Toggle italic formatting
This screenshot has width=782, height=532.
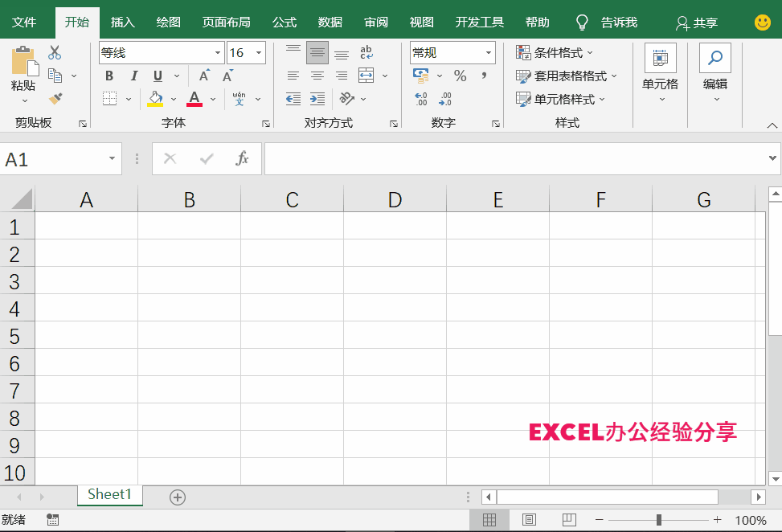133,75
